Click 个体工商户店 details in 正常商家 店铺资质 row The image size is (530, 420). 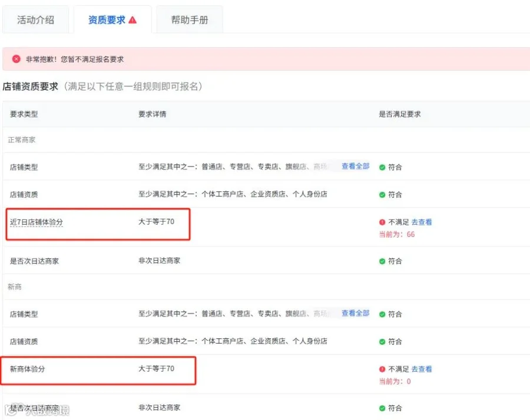[x=233, y=194]
